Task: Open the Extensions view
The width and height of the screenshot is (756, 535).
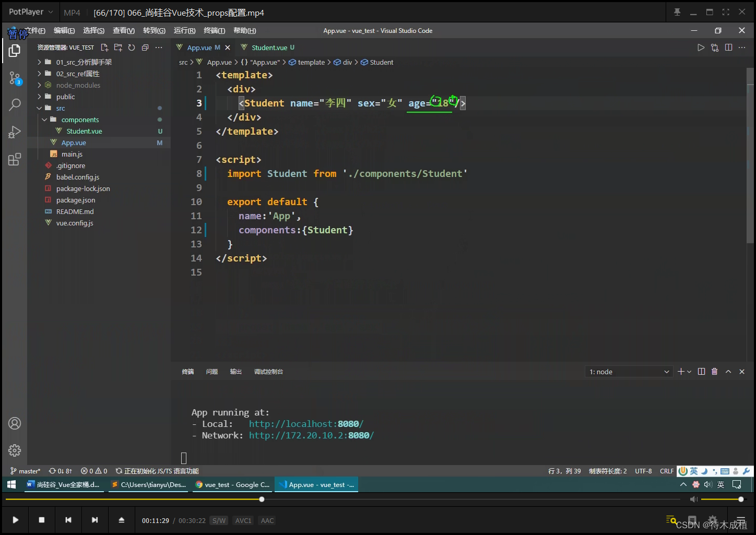Action: pos(15,159)
